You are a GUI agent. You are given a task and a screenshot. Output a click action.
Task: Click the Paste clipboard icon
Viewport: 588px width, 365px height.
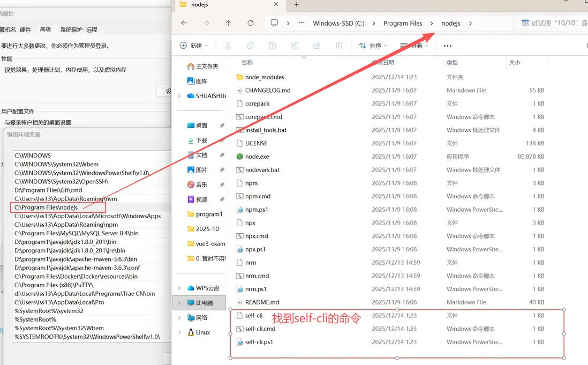pos(272,46)
